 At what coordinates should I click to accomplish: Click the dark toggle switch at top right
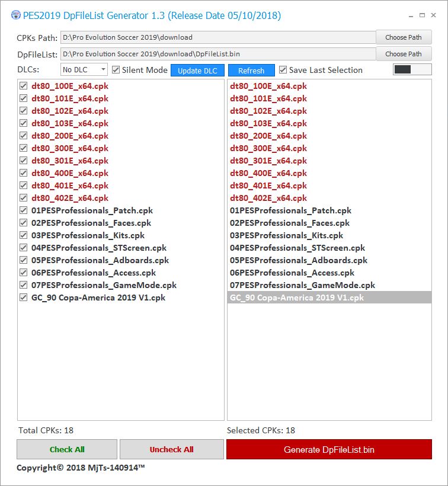click(412, 69)
